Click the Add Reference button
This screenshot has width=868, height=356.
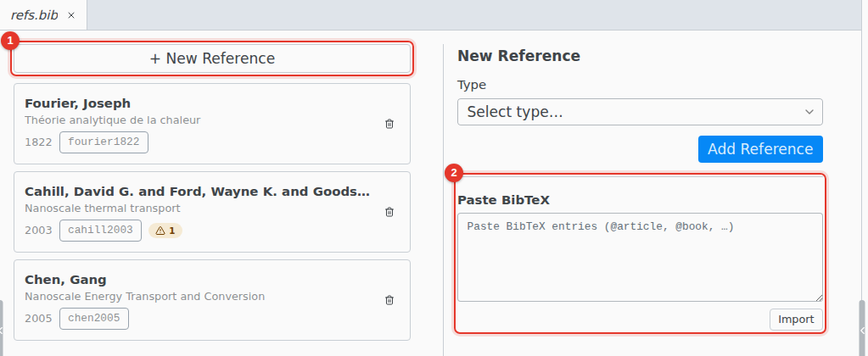[760, 149]
